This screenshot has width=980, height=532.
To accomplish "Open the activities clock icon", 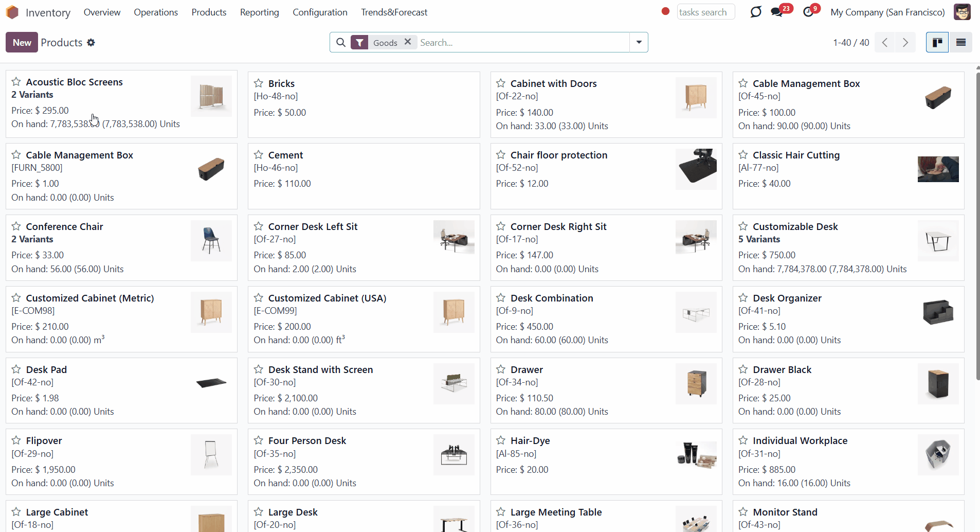I will coord(808,12).
